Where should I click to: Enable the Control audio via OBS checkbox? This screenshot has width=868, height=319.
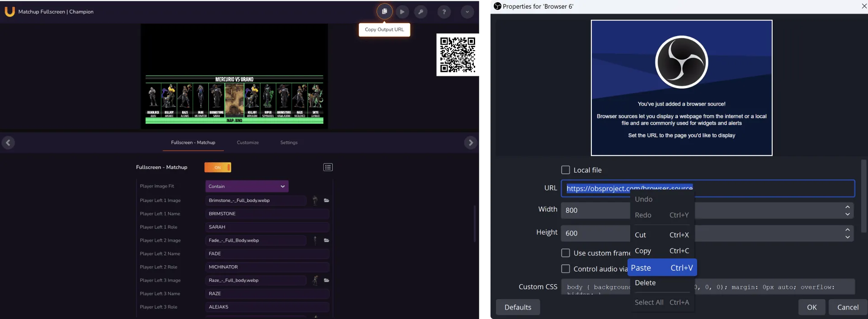coord(566,269)
